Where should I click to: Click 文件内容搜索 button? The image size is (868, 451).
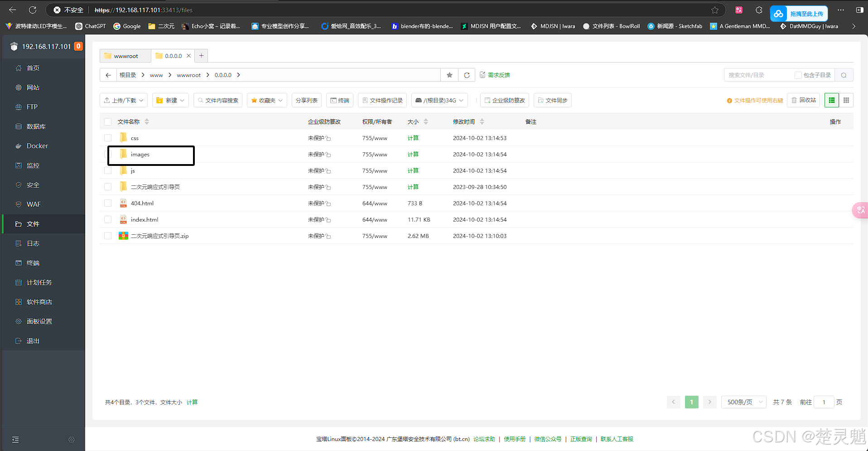tap(218, 100)
